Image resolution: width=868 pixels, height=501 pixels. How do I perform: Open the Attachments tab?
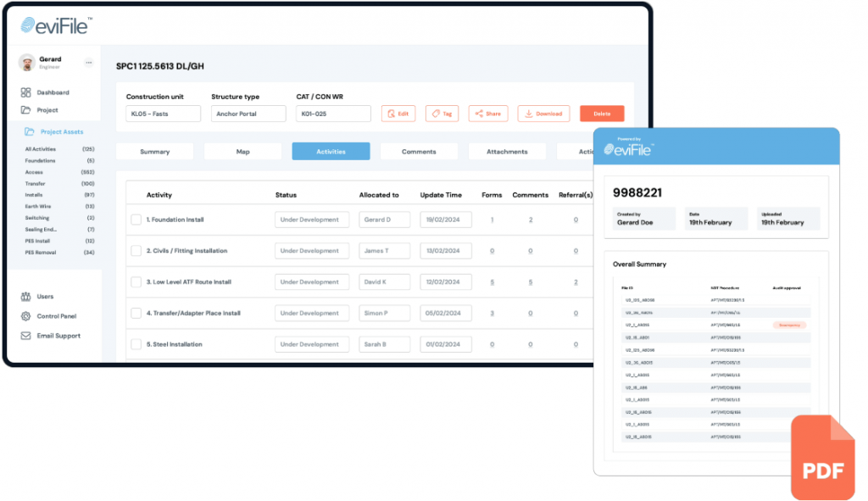[507, 152]
